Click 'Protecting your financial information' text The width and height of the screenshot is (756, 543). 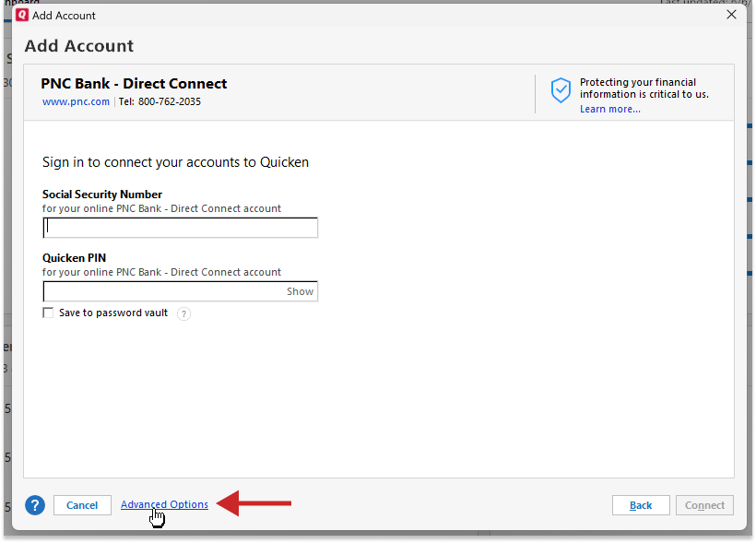[x=644, y=89]
